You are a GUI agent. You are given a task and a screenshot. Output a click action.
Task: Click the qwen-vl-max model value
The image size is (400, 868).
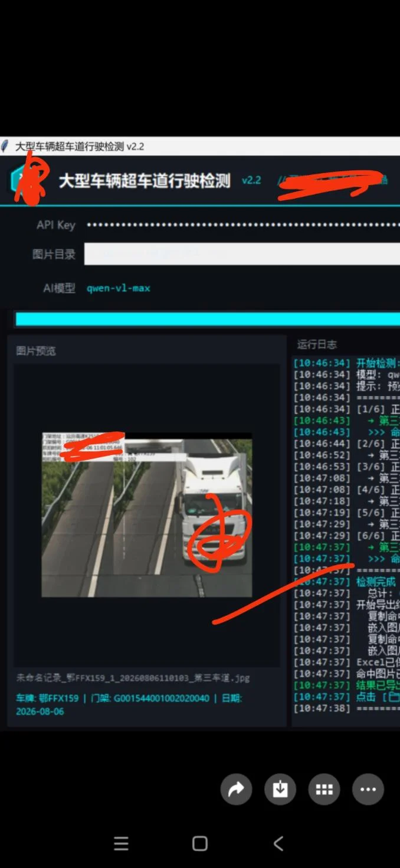(119, 288)
